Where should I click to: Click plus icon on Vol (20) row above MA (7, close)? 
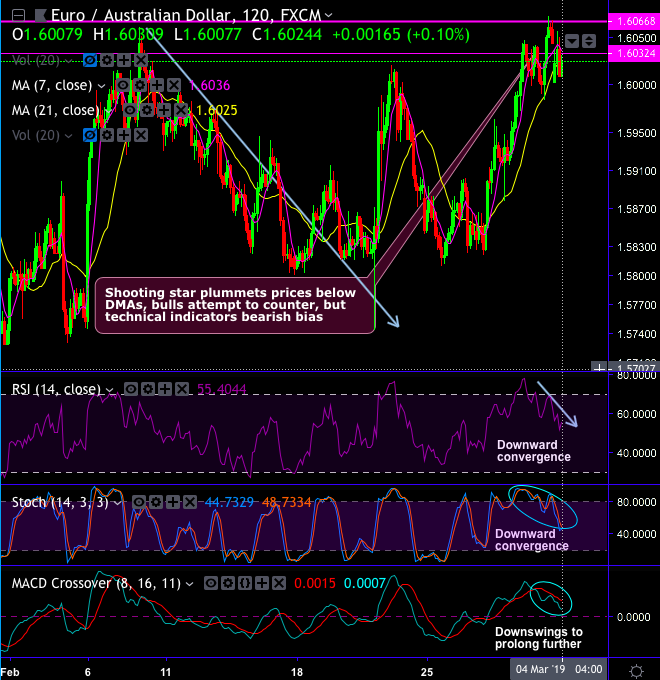tap(124, 60)
